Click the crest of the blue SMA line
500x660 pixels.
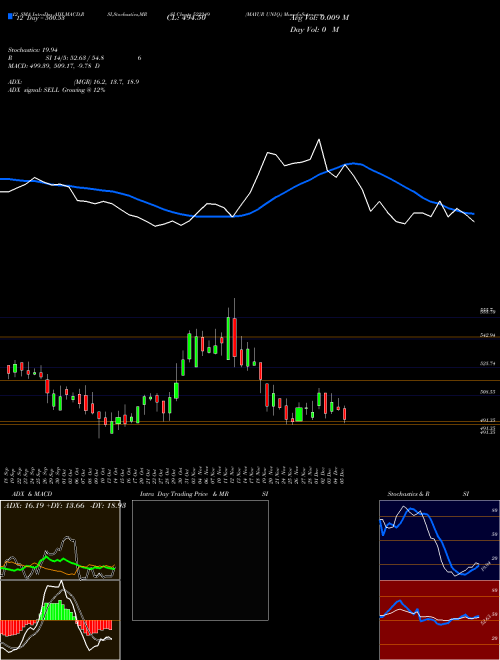(354, 163)
